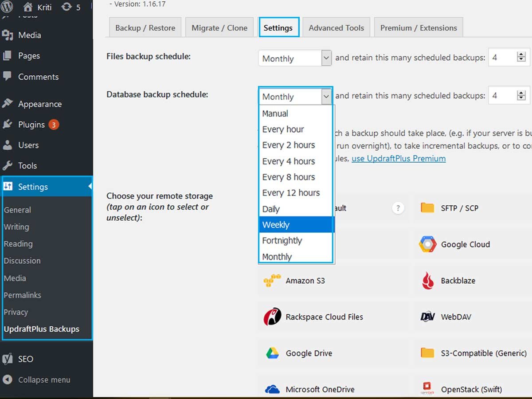Click Files retain backups stepper arrows
Image resolution: width=532 pixels, height=399 pixels.
coord(521,57)
